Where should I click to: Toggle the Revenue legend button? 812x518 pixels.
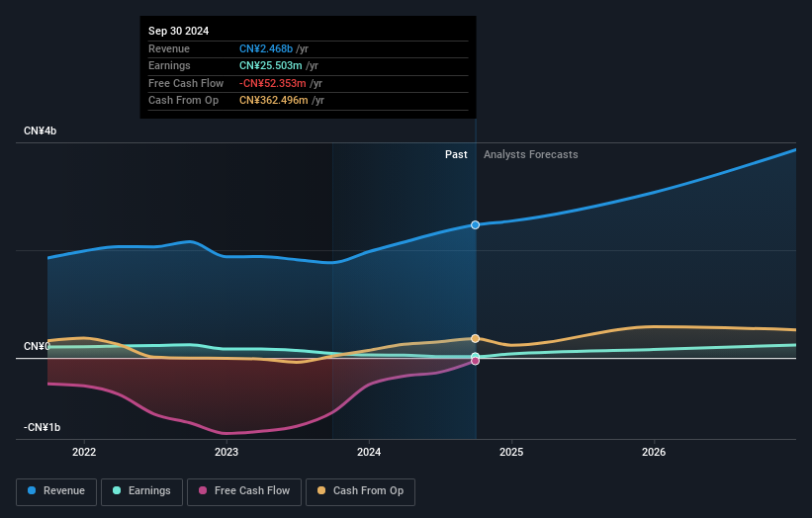point(56,491)
